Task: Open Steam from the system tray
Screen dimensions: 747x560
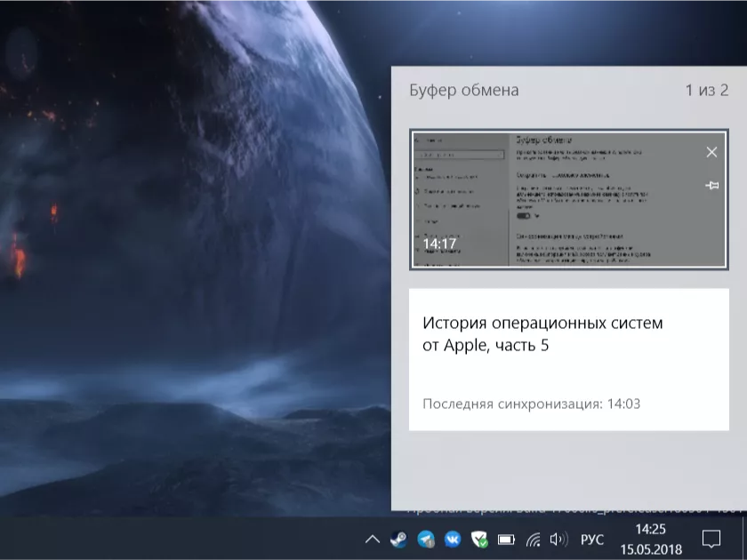Action: [x=398, y=539]
